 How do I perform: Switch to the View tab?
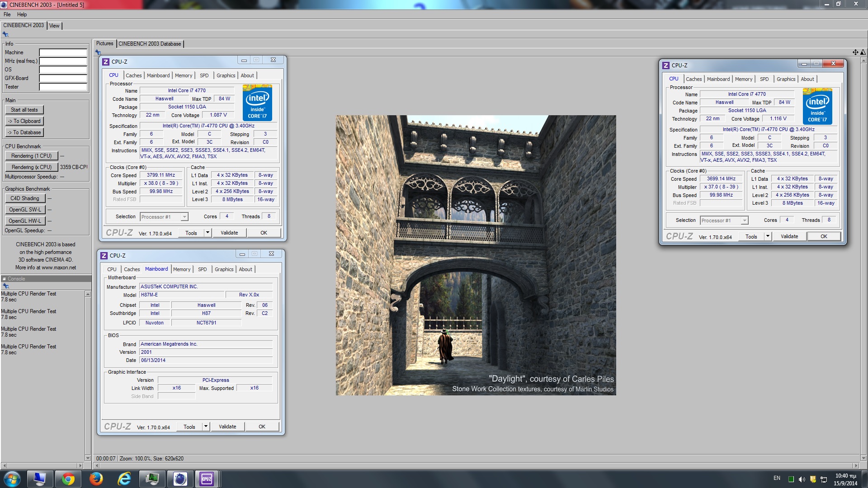(x=54, y=26)
